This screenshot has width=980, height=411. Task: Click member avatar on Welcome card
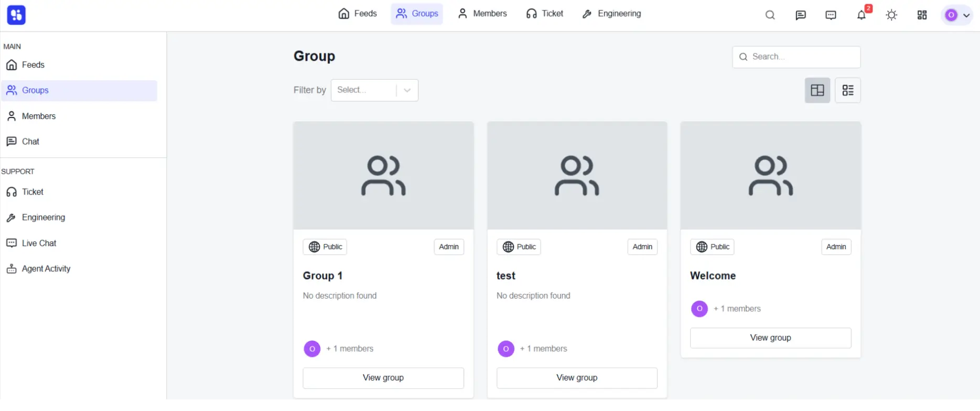[x=699, y=309]
